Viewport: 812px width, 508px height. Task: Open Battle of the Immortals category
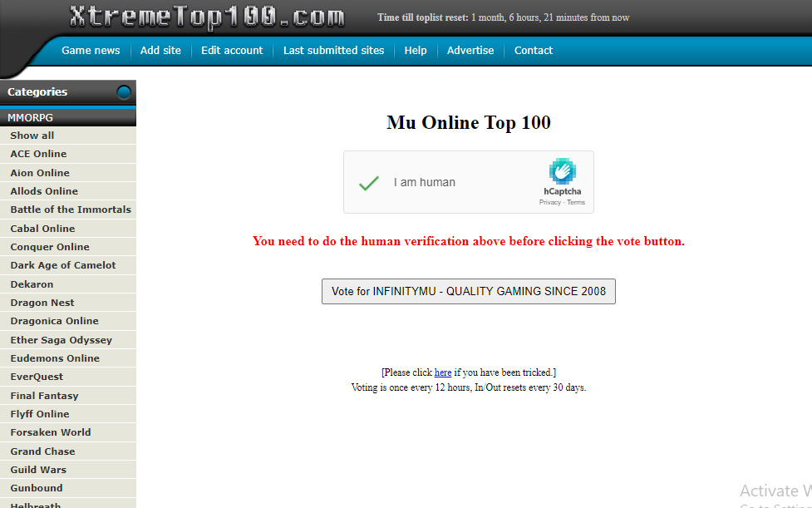coord(68,210)
